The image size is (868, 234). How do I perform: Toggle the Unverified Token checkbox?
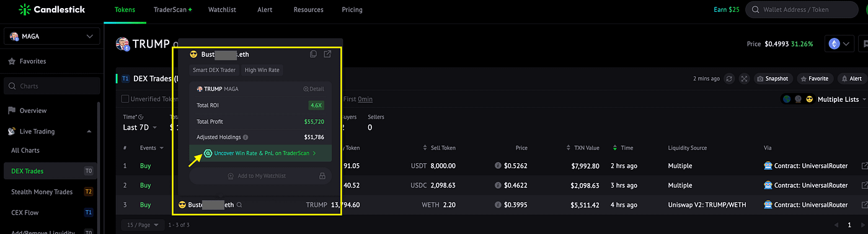click(x=125, y=99)
